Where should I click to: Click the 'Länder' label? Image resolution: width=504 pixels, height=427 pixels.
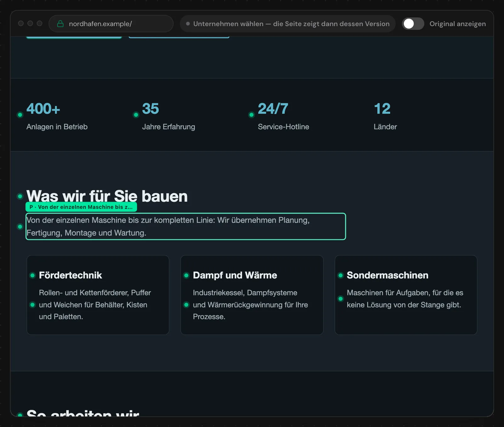click(385, 127)
